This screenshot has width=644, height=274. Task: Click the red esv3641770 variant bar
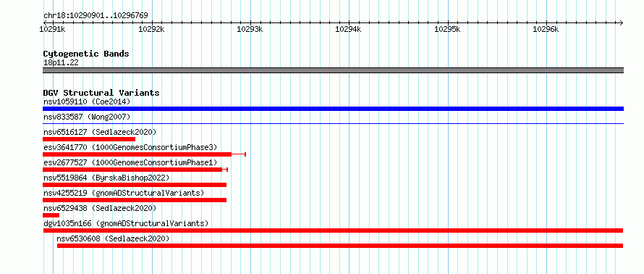pos(144,154)
